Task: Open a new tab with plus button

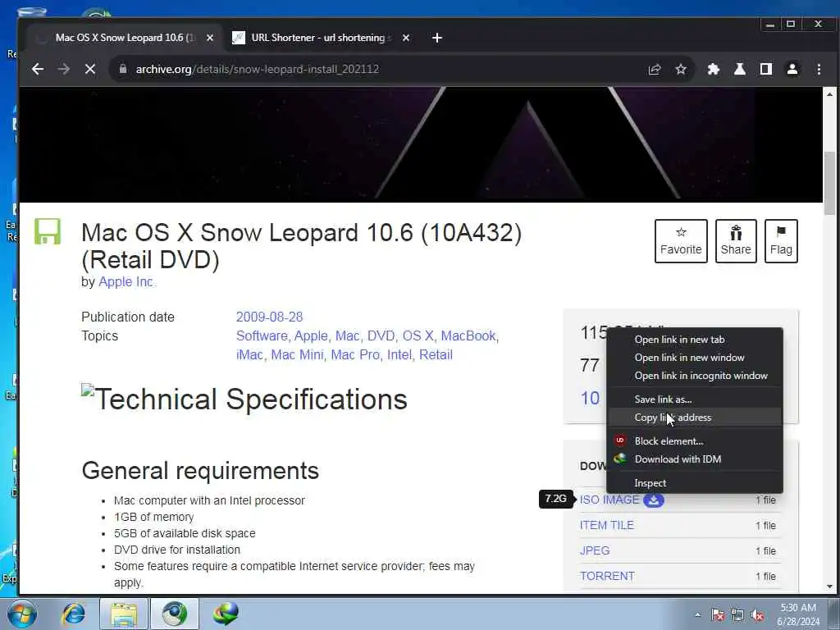Action: [437, 38]
